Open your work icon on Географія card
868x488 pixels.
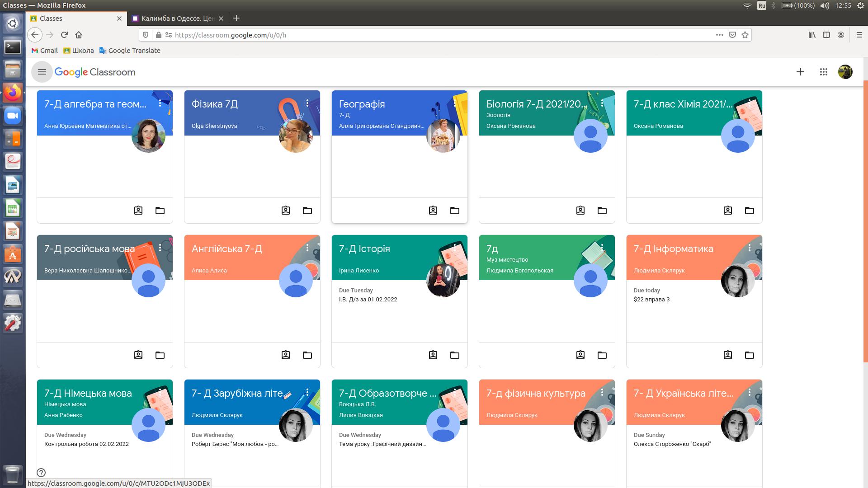click(433, 211)
